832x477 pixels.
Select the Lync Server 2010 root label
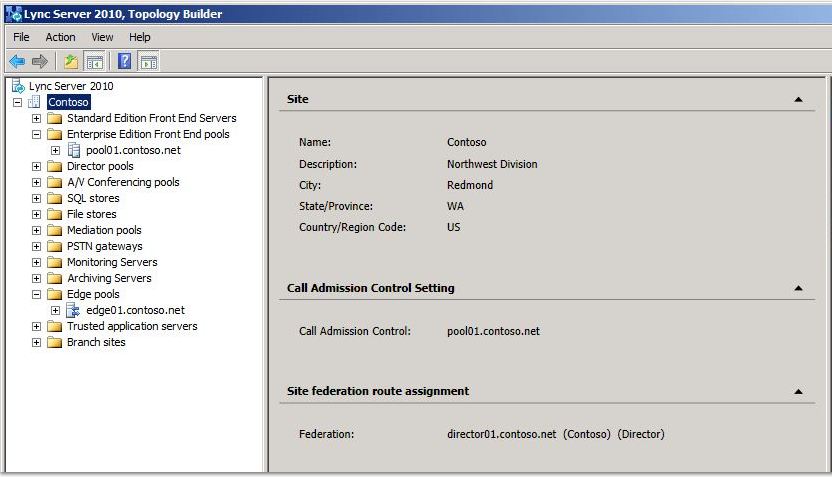71,86
